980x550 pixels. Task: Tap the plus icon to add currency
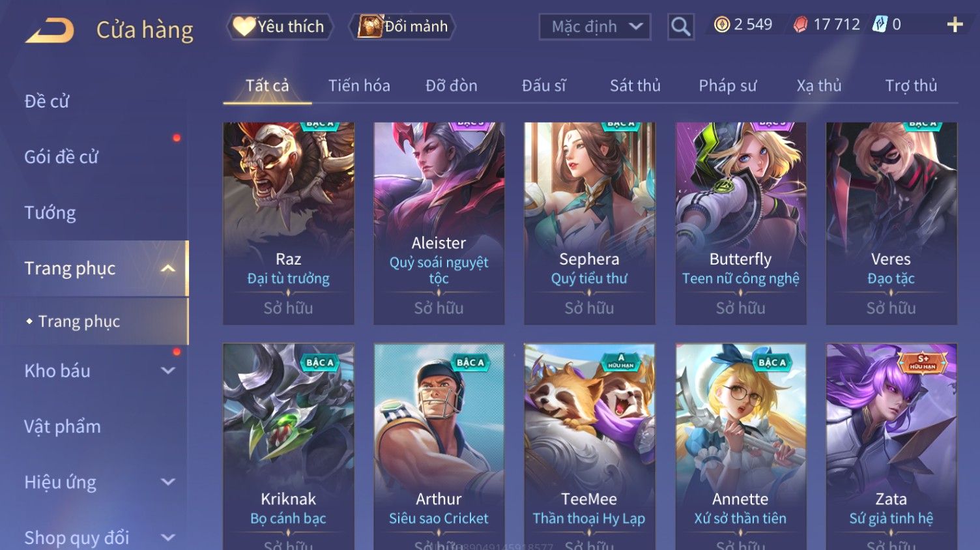click(955, 25)
